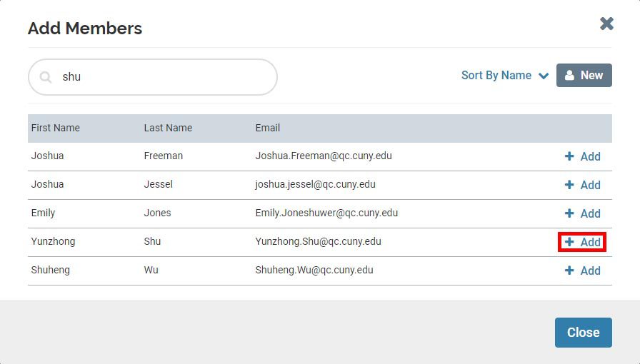Click plus icon for Joshua Jessel
640x364 pixels.
coord(569,185)
